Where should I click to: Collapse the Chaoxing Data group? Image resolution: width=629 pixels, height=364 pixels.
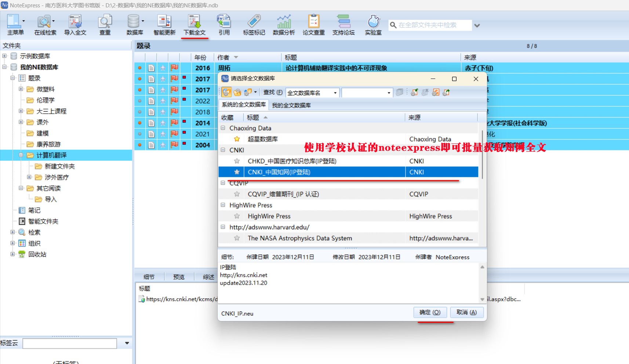pos(223,128)
